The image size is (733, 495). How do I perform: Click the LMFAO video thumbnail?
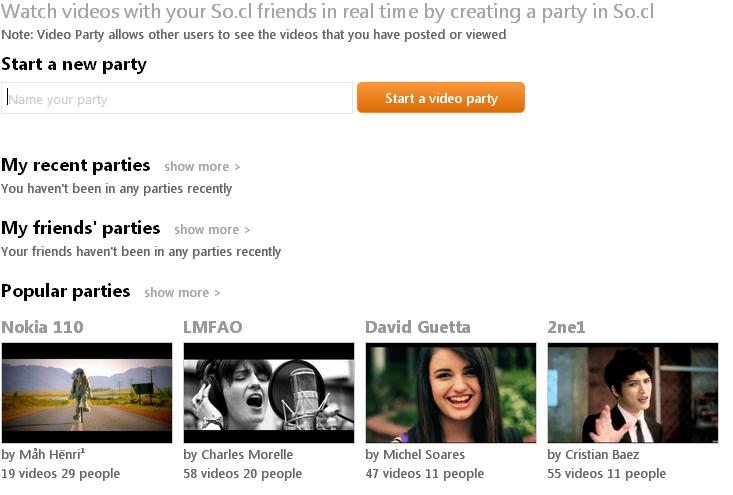269,393
